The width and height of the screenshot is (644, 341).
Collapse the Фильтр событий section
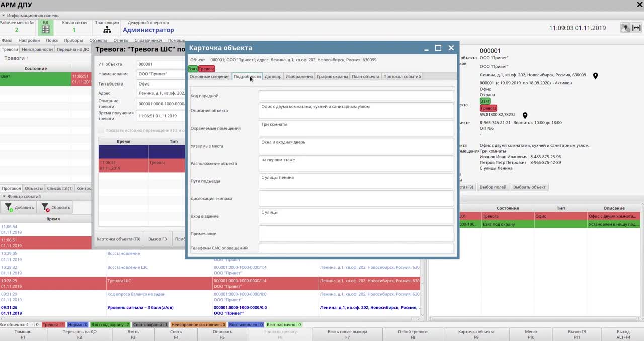4,196
